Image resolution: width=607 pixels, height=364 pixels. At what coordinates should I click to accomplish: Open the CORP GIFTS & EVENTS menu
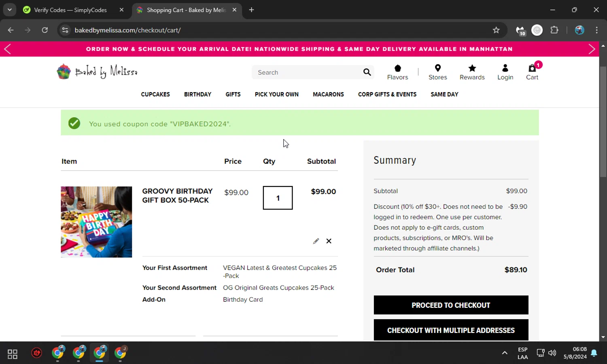click(387, 94)
